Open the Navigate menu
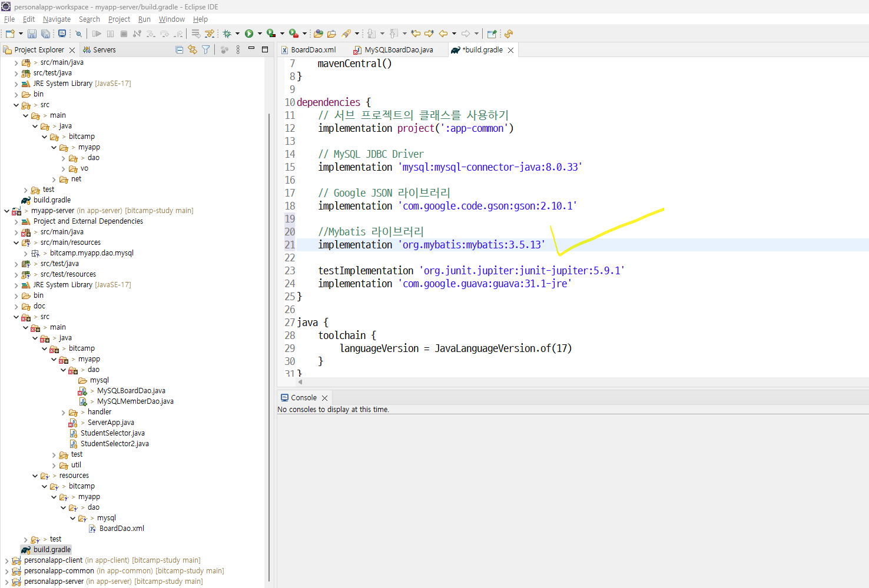The width and height of the screenshot is (869, 588). (57, 19)
